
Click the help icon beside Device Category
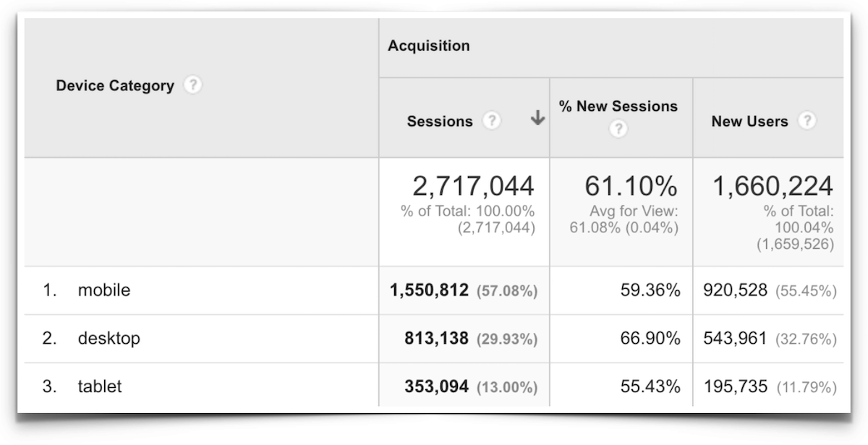tap(192, 85)
